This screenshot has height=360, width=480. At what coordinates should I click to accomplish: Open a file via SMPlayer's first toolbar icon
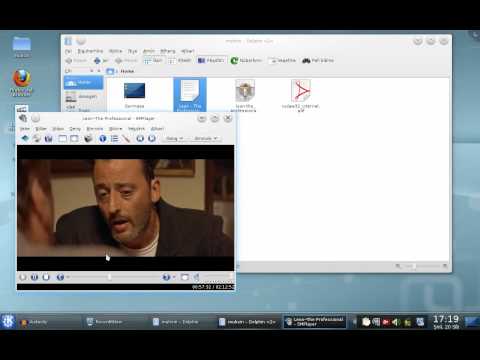tap(25, 138)
